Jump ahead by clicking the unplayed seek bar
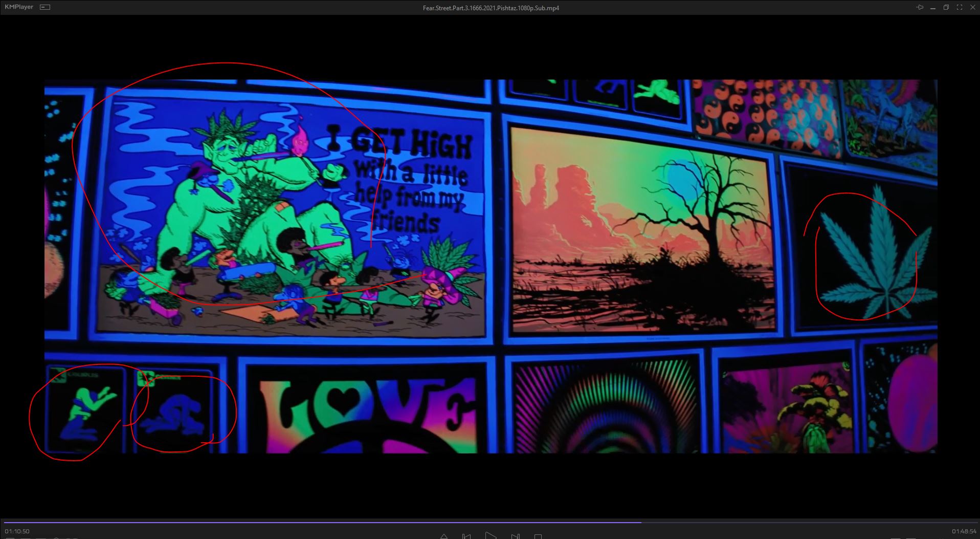 pos(808,522)
